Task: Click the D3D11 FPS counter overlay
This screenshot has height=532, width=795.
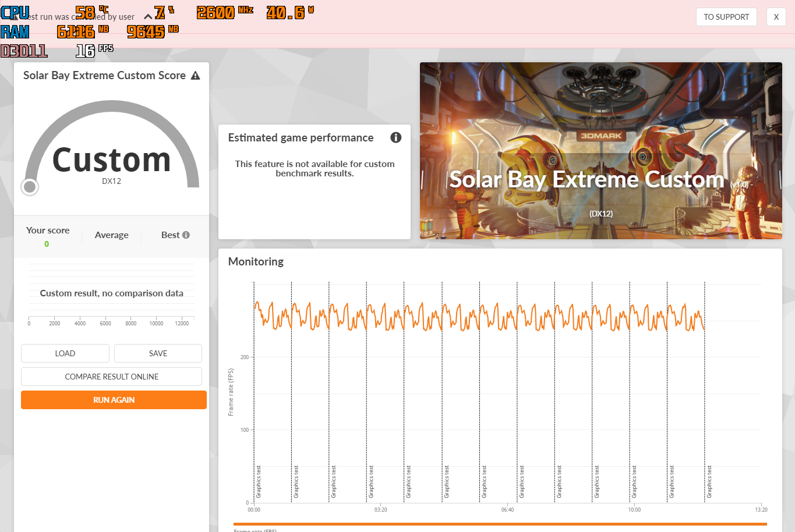Action: coord(24,51)
